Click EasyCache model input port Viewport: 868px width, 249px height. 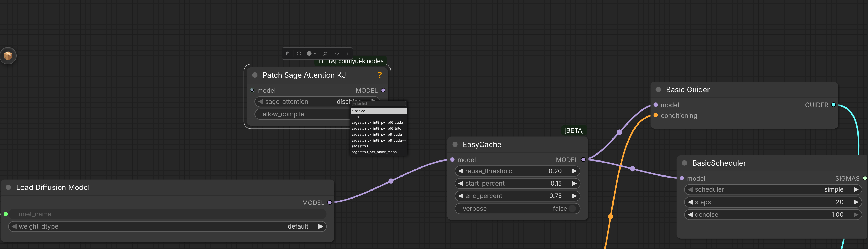[453, 160]
